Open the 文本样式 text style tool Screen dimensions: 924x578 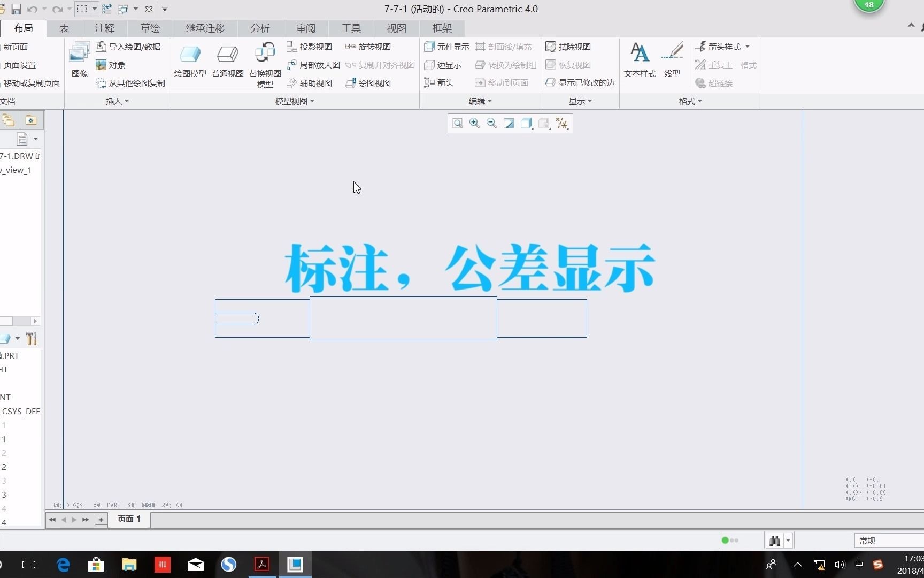coord(639,59)
